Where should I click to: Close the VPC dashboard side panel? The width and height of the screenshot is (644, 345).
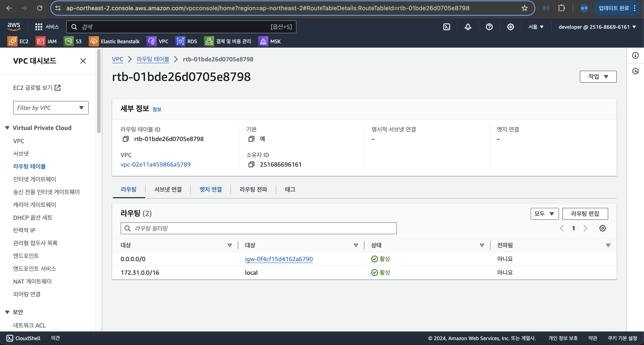[83, 61]
